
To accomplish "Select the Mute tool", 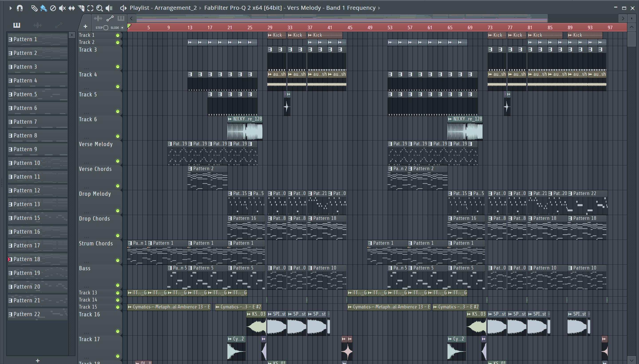I will coord(62,8).
